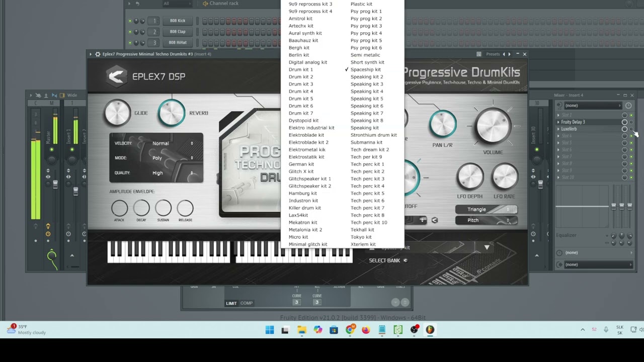Show hidden system tray icons

click(x=583, y=330)
